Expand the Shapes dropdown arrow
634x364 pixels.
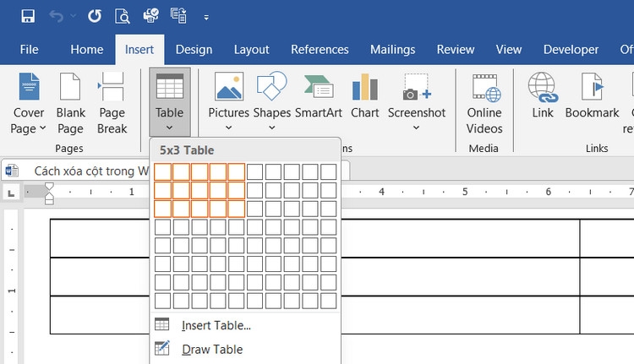[x=272, y=128]
